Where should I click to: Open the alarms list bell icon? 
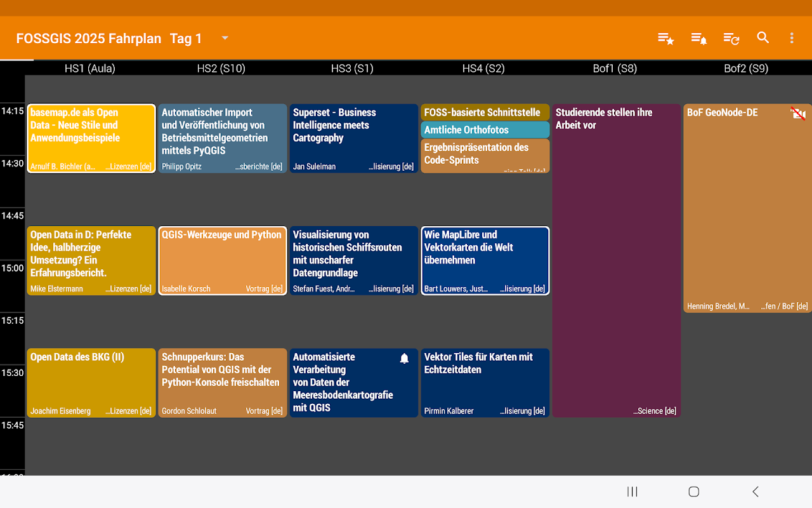(x=698, y=38)
